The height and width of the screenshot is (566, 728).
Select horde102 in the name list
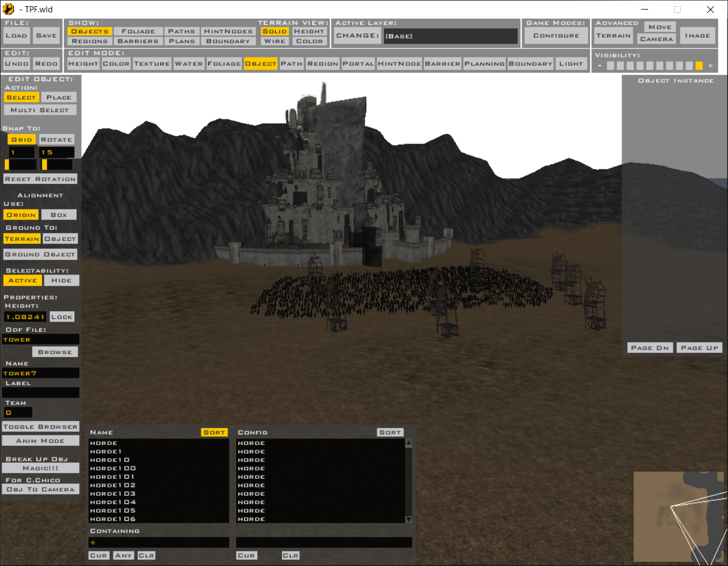[x=113, y=486]
